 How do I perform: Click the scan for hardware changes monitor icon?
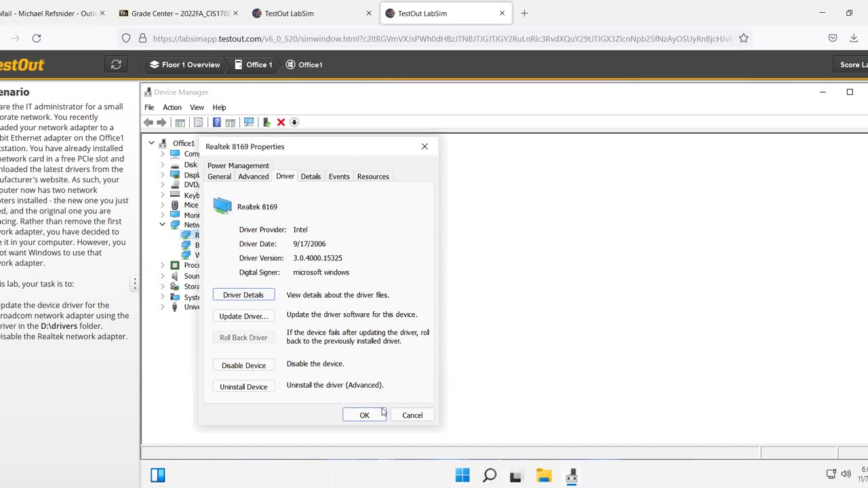click(249, 123)
